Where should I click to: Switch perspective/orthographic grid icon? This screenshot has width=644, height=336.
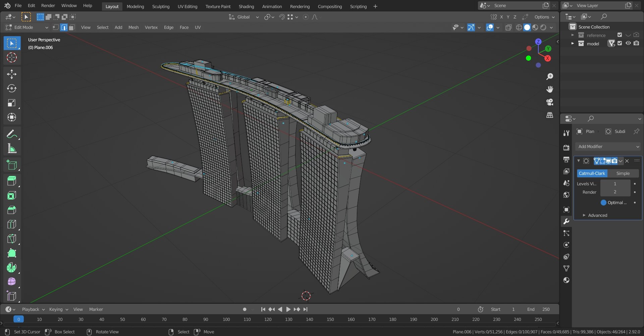(x=550, y=115)
